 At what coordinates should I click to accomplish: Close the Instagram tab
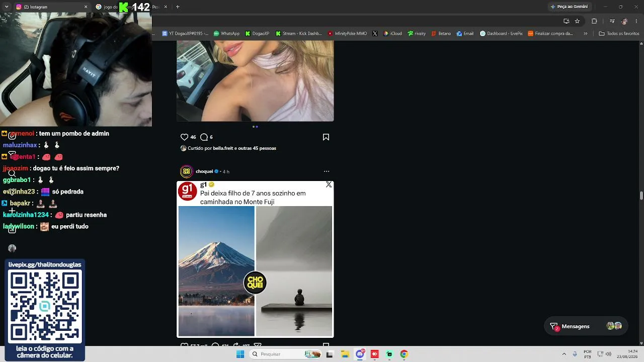tap(86, 7)
